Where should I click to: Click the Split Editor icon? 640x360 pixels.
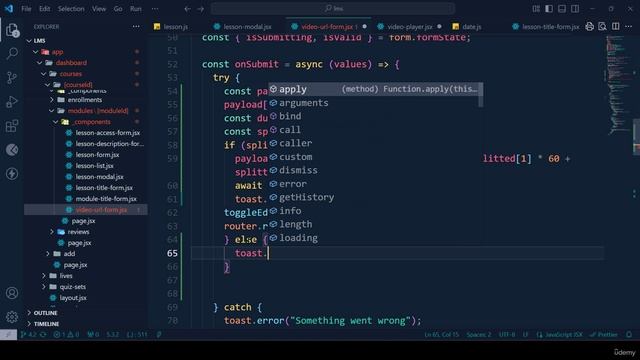(x=616, y=27)
